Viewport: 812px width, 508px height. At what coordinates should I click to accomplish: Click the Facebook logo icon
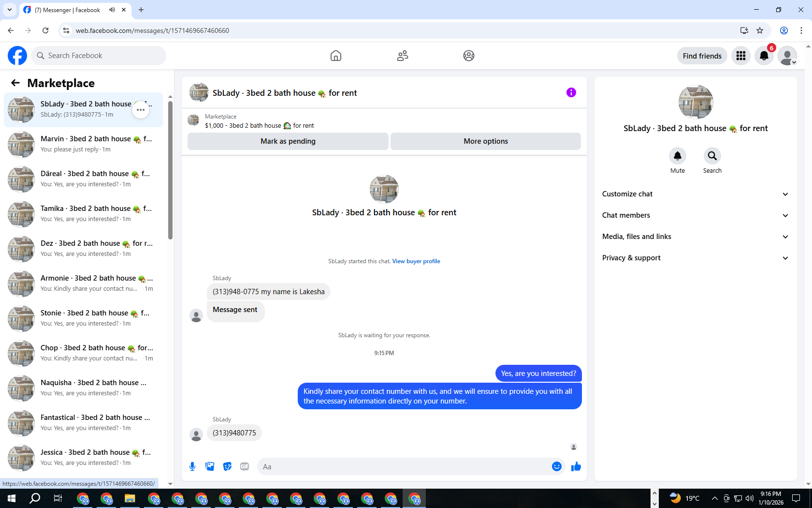[x=17, y=56]
